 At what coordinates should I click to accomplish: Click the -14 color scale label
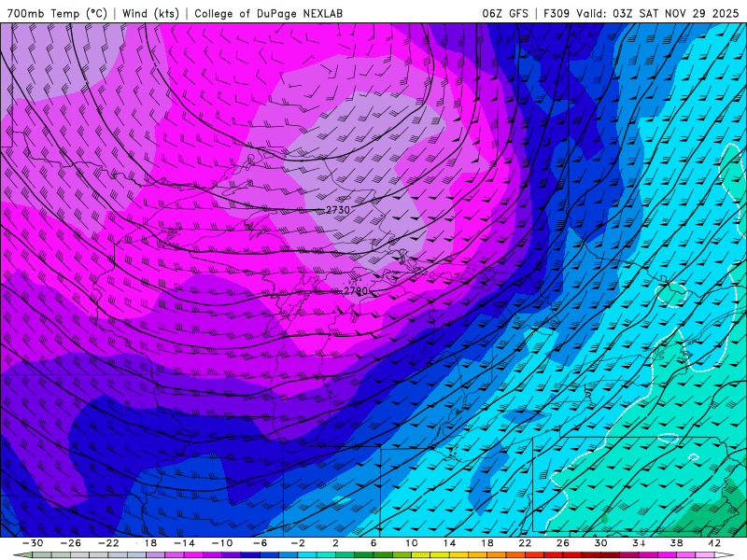184,543
